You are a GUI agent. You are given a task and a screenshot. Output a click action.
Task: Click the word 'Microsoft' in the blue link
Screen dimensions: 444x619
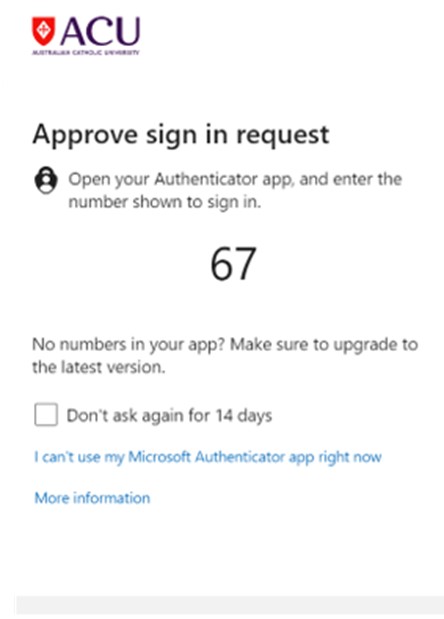click(159, 457)
